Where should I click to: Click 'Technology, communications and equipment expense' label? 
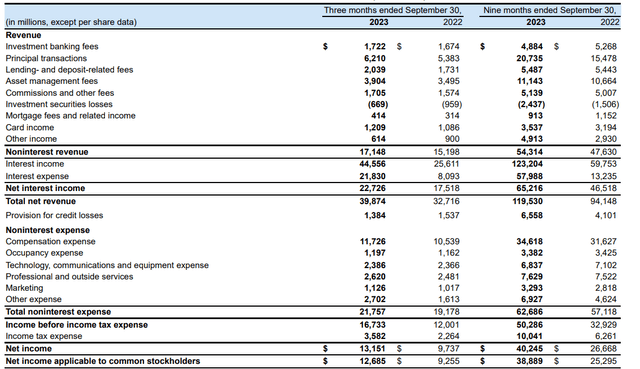(107, 265)
